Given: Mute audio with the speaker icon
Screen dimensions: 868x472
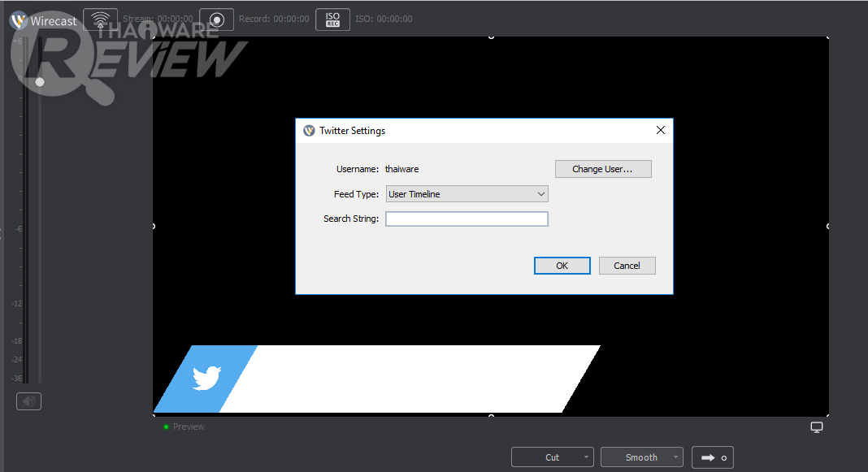Looking at the screenshot, I should 28,401.
